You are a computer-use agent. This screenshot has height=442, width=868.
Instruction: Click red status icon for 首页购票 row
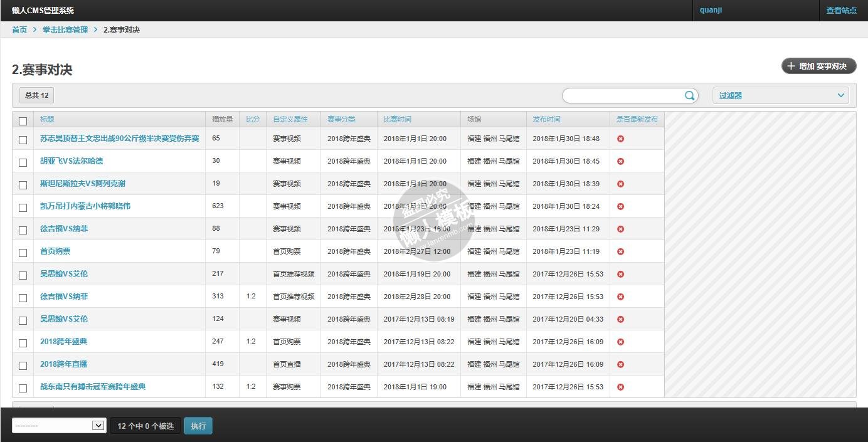click(x=620, y=251)
